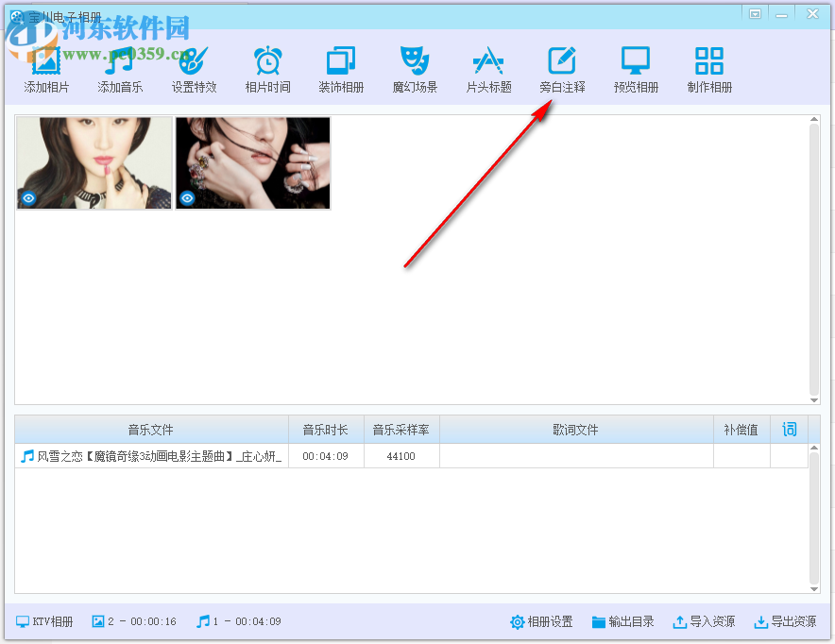Click photo count status 2 - 00:00:16

coord(134,621)
